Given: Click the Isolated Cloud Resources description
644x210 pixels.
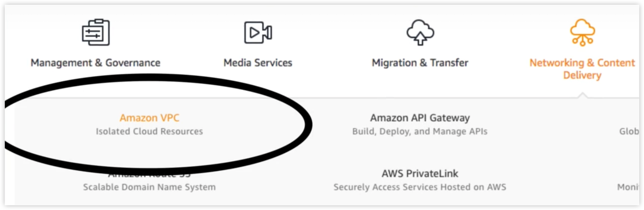Looking at the screenshot, I should [x=149, y=131].
